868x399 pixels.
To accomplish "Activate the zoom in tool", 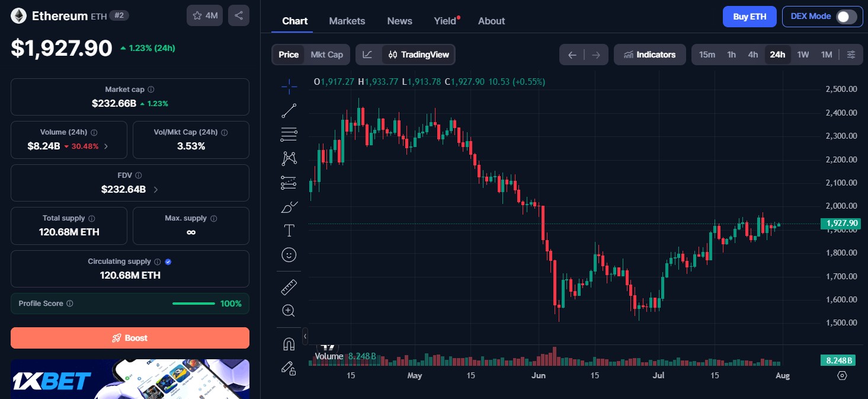I will pos(289,311).
